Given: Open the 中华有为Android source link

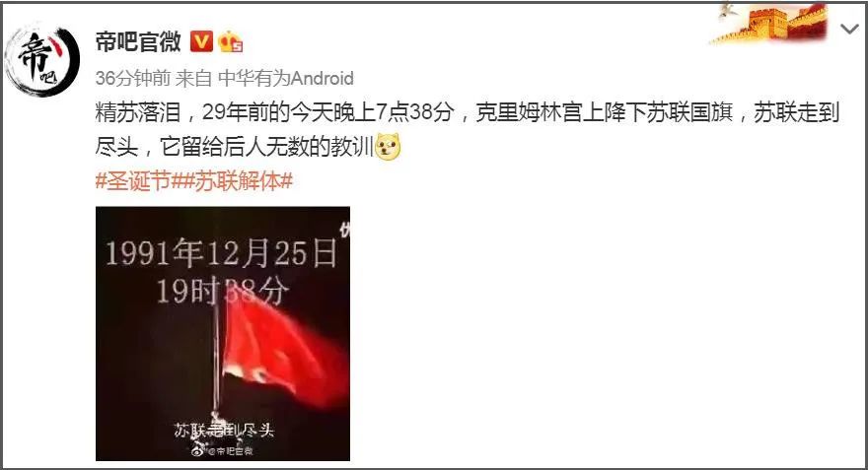Looking at the screenshot, I should point(286,78).
